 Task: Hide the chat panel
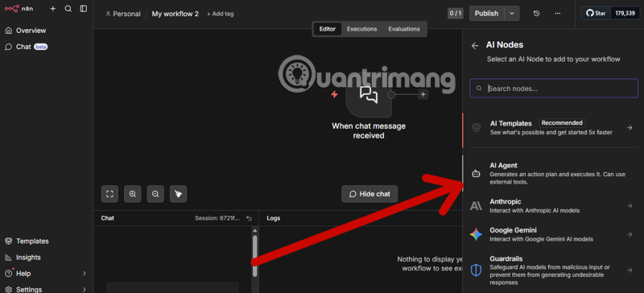[369, 194]
